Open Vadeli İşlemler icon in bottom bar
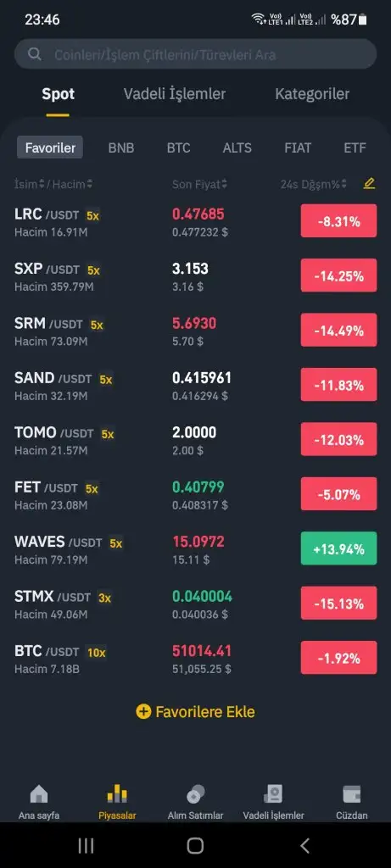The height and width of the screenshot is (868, 391). [273, 795]
